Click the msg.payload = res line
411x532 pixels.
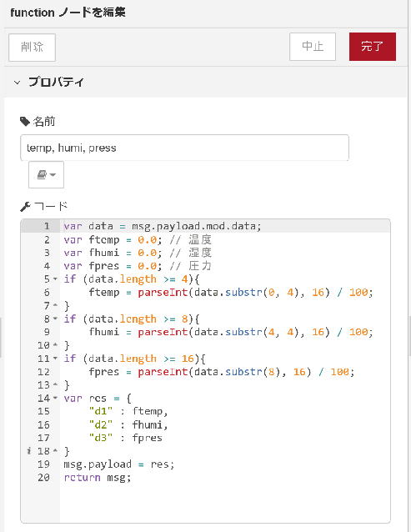119,464
